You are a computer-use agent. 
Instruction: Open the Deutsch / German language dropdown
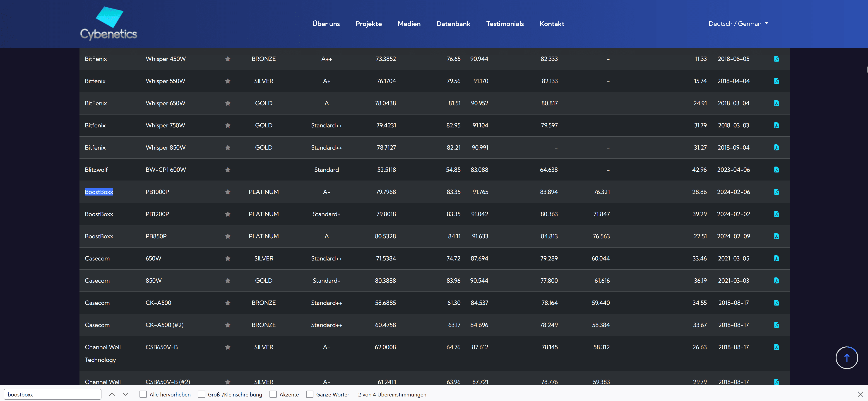pyautogui.click(x=738, y=24)
